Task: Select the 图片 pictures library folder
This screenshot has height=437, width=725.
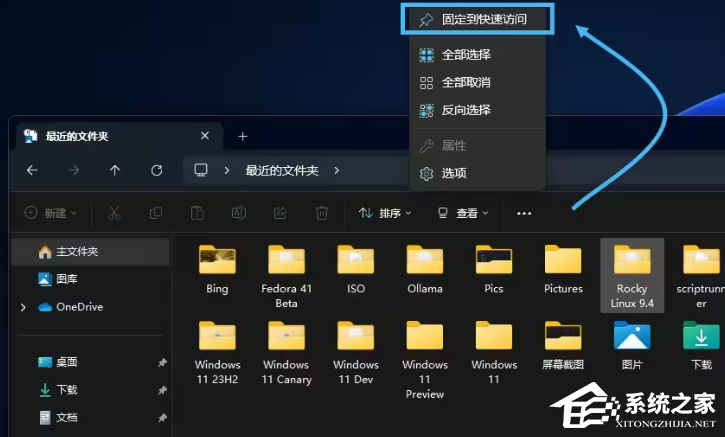Action: (632, 345)
